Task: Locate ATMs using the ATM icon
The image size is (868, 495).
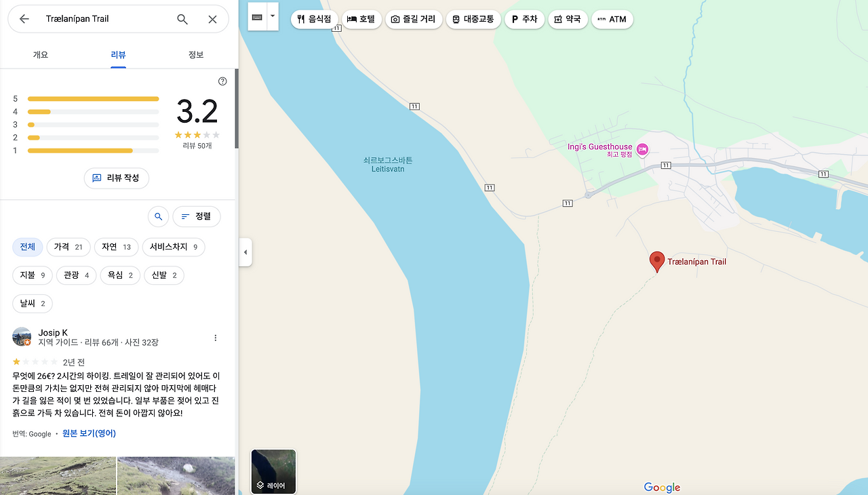Action: coord(601,20)
